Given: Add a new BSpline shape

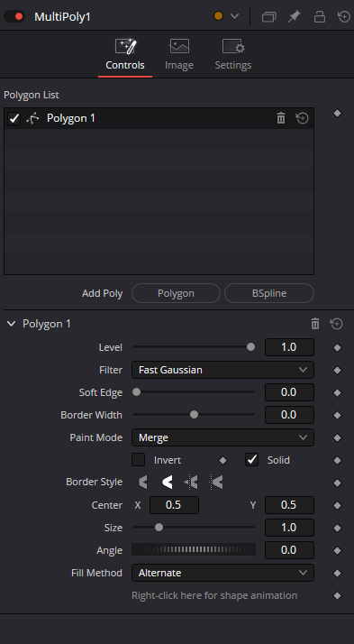Looking at the screenshot, I should click(269, 293).
